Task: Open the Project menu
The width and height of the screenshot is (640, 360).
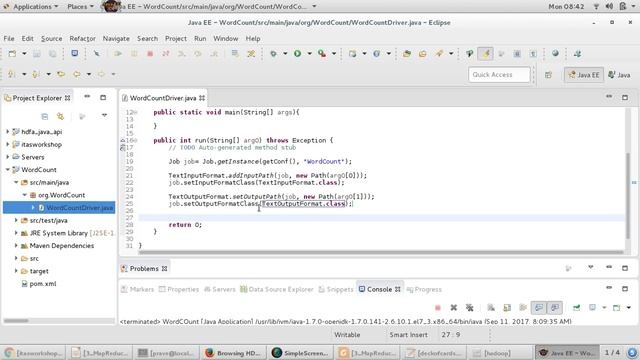Action: [176, 38]
